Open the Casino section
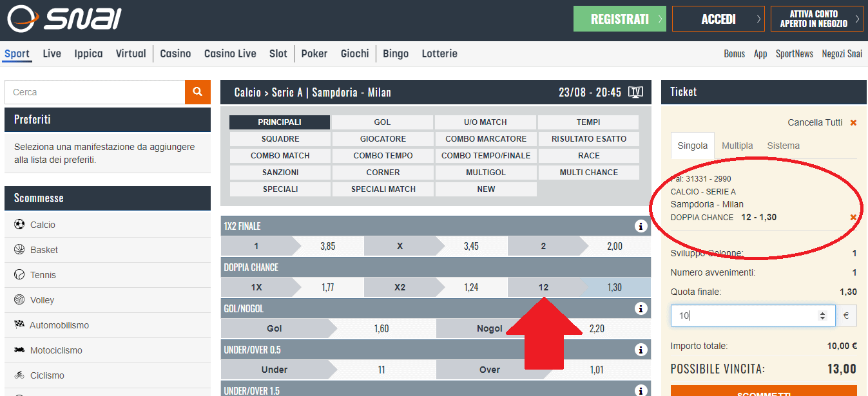This screenshot has height=396, width=868. tap(175, 53)
